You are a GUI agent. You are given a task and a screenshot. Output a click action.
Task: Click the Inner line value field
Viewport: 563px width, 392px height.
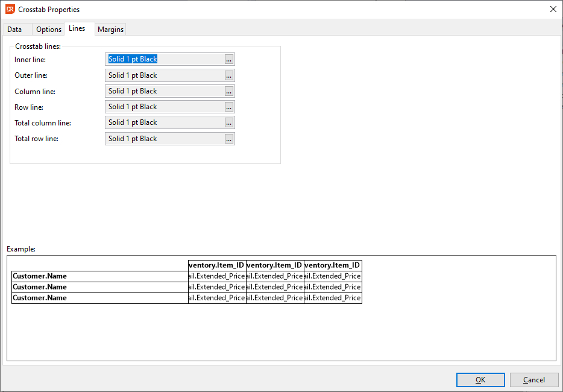pos(165,59)
